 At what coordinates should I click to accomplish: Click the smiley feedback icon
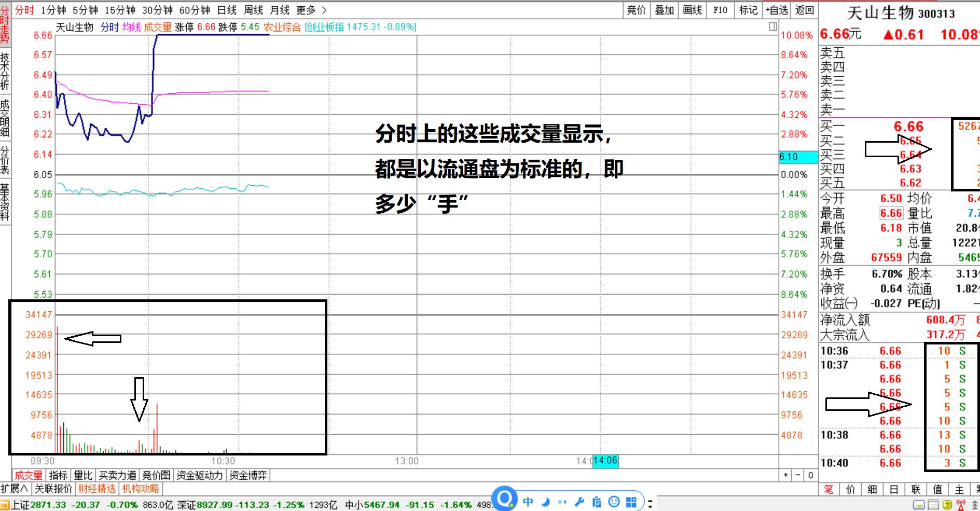[x=613, y=502]
